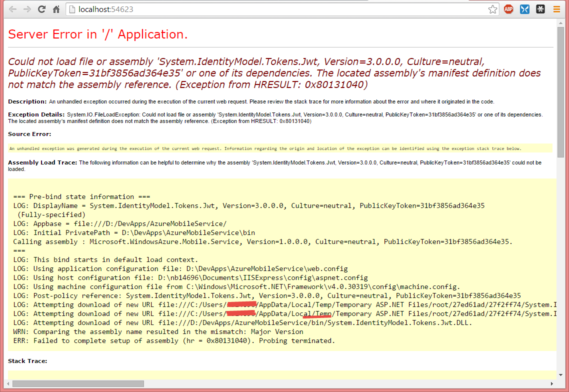Reload the page with the refresh icon
569x392 pixels.
pos(41,9)
